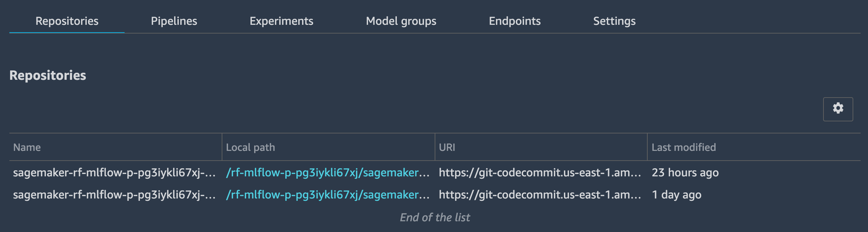Viewport: 868px width, 232px height.
Task: Click the Local path column header
Action: [250, 148]
